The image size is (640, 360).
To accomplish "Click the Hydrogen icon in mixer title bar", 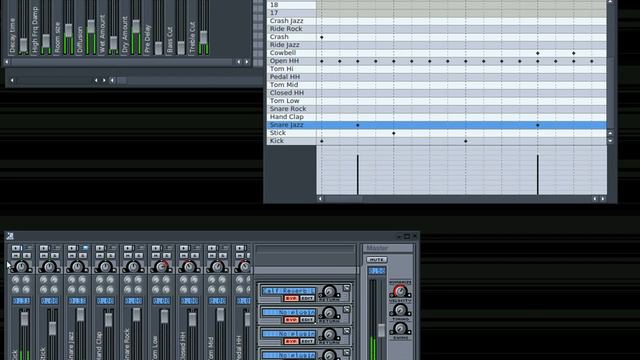I will tap(10, 236).
